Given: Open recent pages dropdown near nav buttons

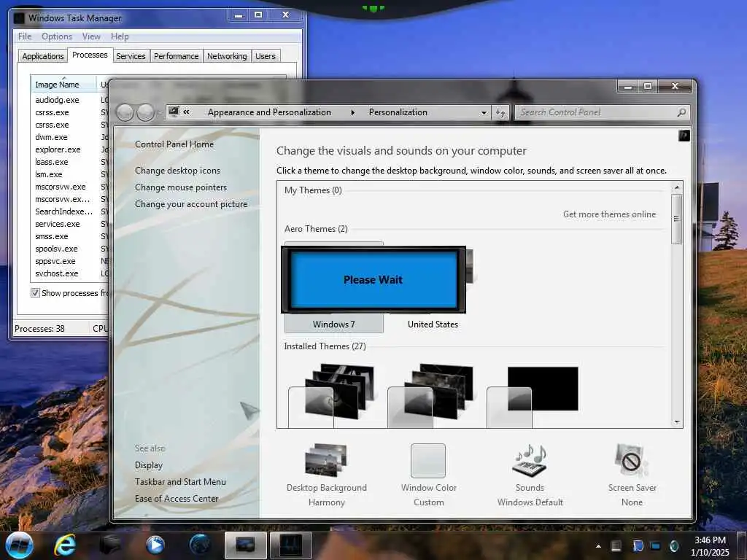Looking at the screenshot, I should pyautogui.click(x=159, y=113).
